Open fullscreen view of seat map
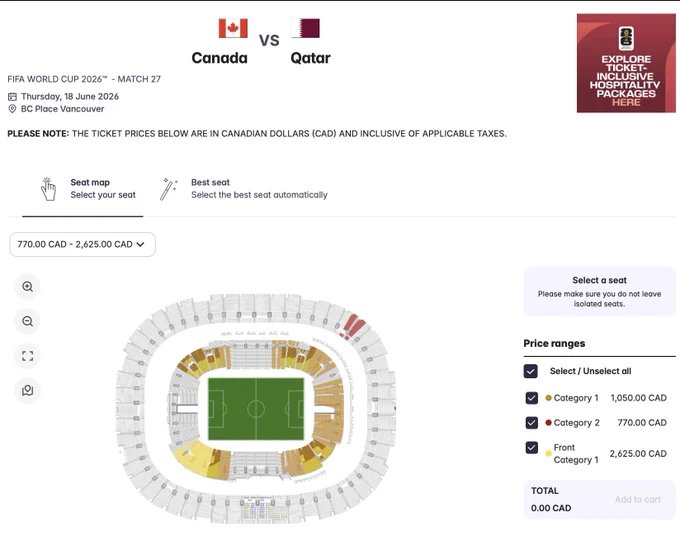The width and height of the screenshot is (680, 536). 28,356
